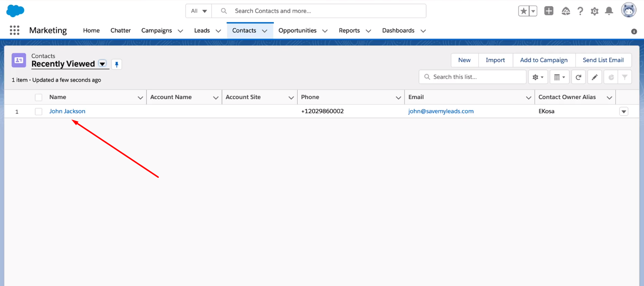
Task: Open the Help question mark icon
Action: [x=580, y=11]
